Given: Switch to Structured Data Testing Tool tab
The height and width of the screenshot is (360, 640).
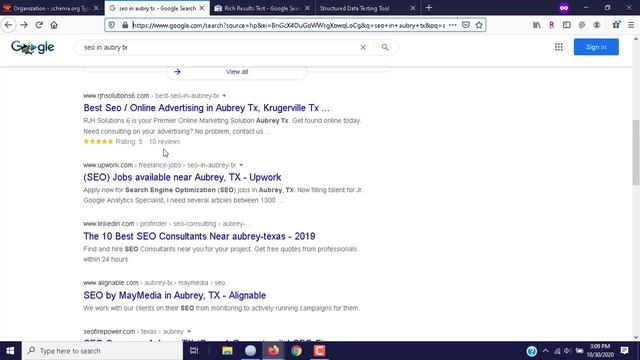Looking at the screenshot, I should coord(354,8).
